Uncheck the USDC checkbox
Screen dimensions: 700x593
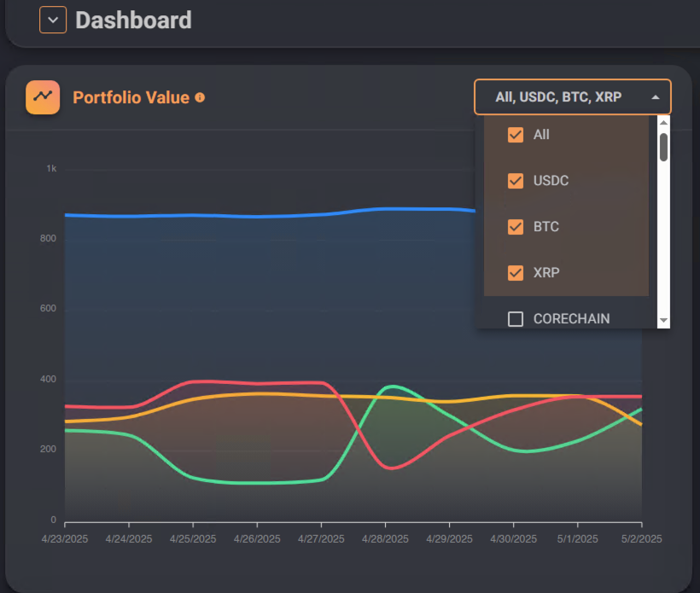[516, 181]
